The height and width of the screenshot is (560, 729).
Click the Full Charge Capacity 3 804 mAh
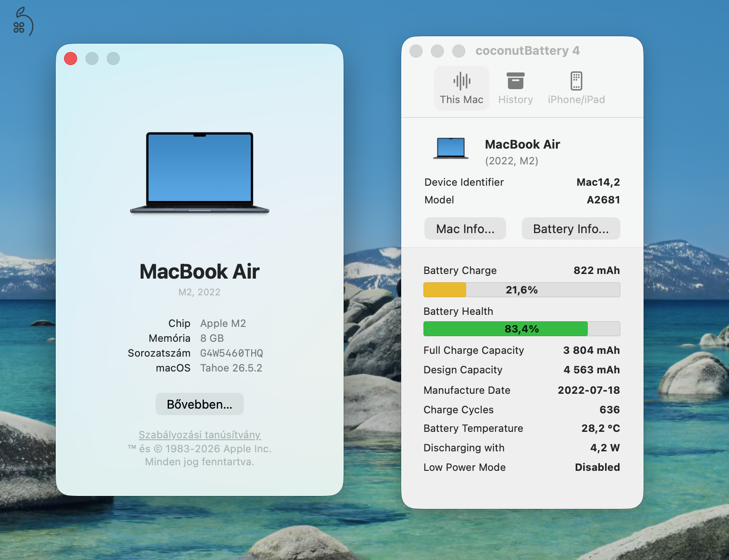592,350
